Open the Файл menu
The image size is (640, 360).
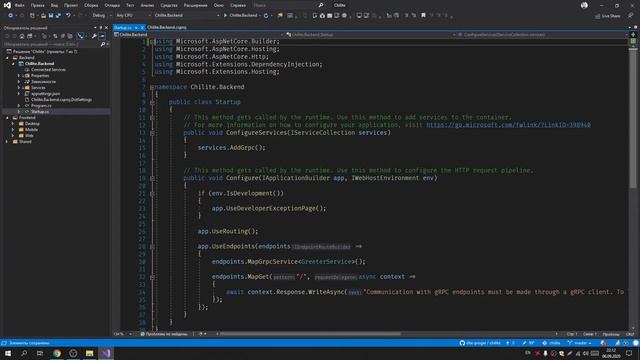(19, 5)
